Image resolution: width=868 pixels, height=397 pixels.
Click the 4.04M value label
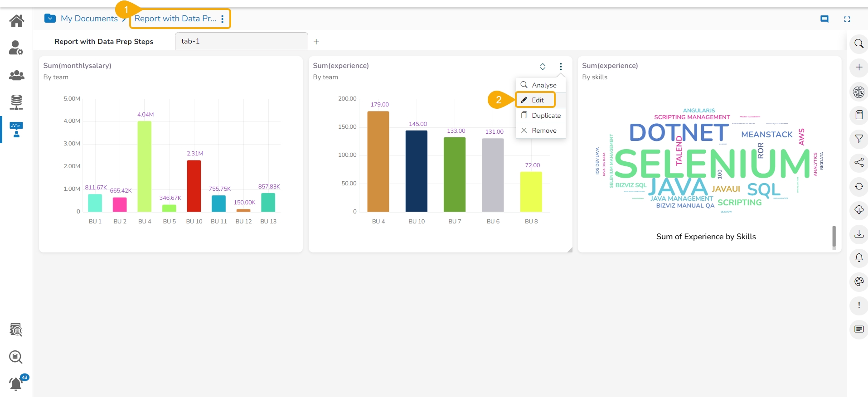coord(145,115)
